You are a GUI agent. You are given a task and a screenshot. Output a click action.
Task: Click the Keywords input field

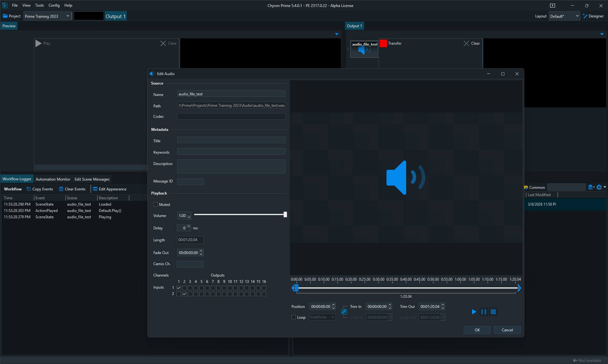tap(231, 151)
